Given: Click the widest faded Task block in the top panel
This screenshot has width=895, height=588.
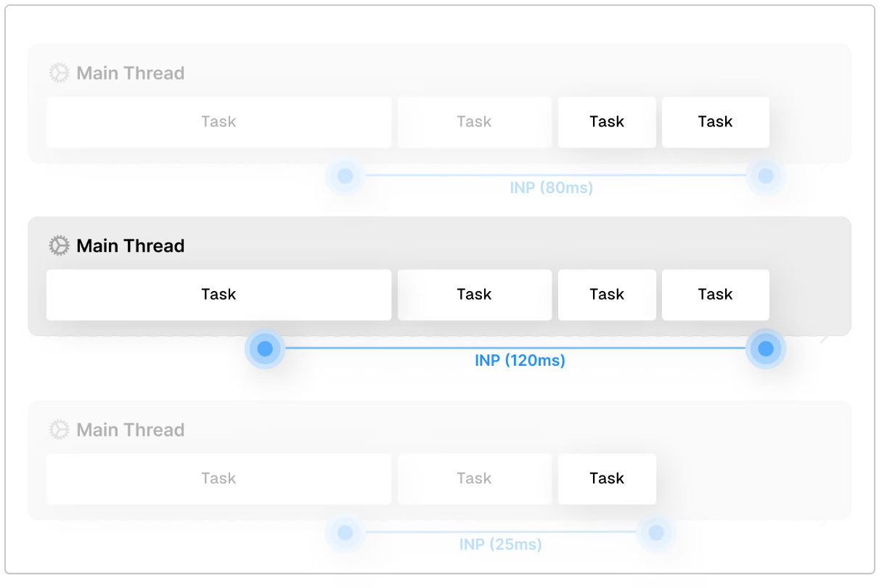Looking at the screenshot, I should tap(218, 122).
